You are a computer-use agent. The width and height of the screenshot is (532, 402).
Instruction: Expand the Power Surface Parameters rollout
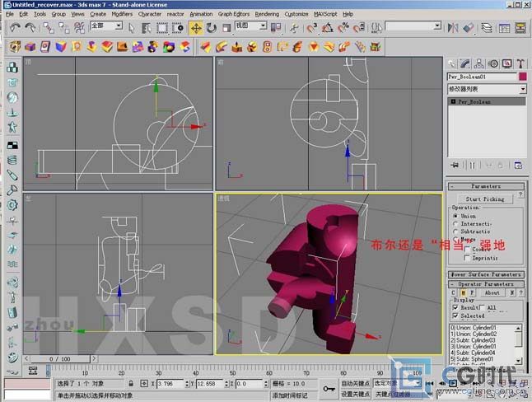pos(486,274)
